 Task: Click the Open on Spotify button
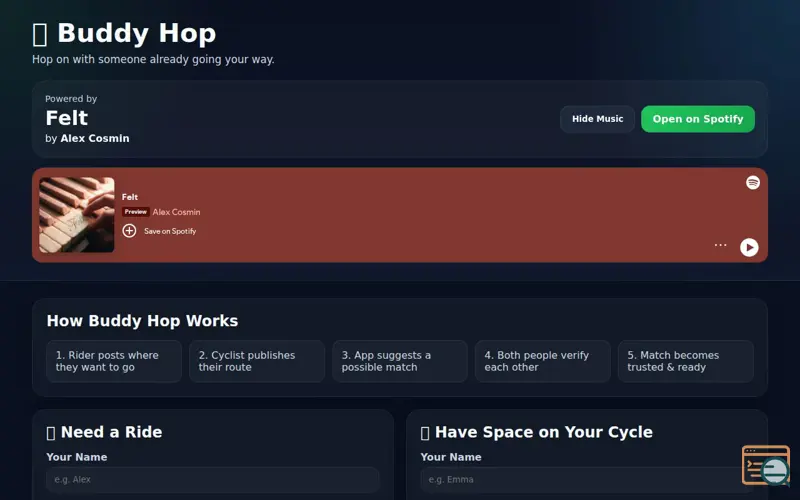tap(697, 119)
